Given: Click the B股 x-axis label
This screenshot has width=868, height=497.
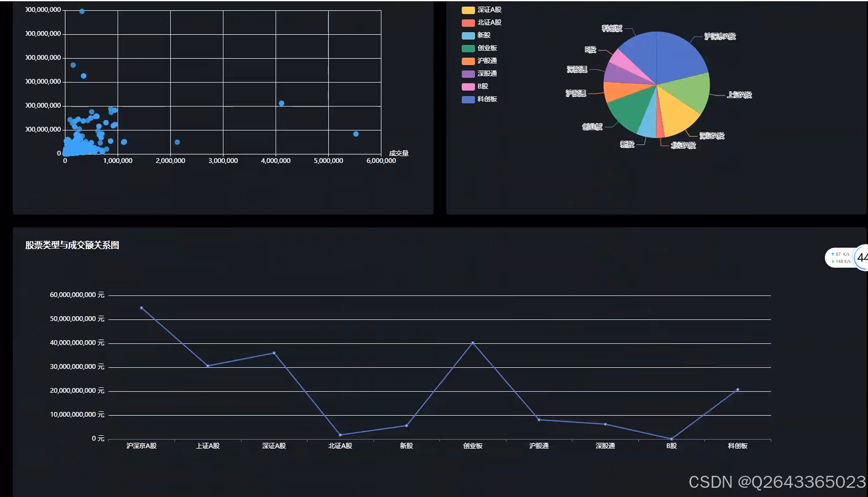Looking at the screenshot, I should click(x=672, y=446).
